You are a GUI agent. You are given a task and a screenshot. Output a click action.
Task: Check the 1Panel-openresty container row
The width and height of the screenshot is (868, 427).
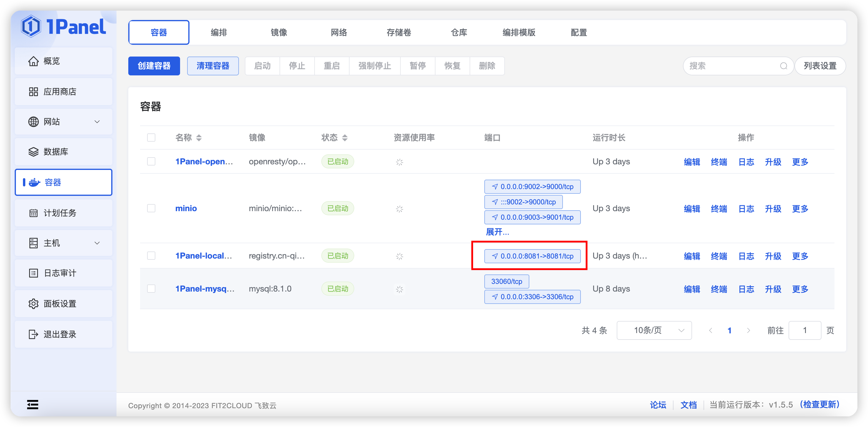tap(151, 162)
